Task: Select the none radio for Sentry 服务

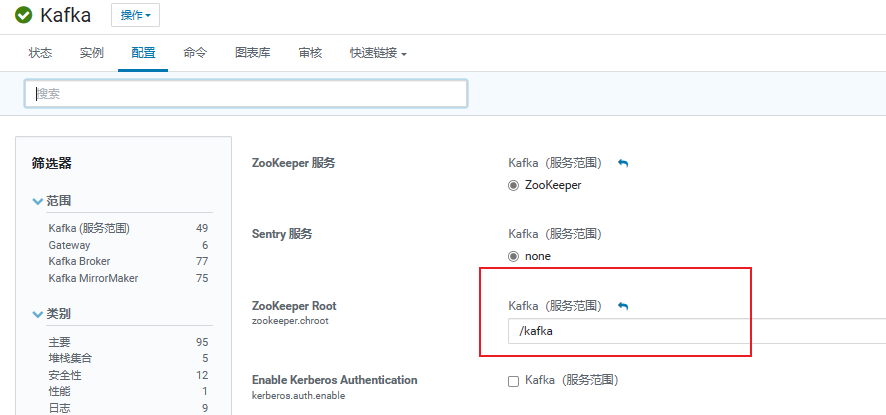Action: click(x=514, y=256)
